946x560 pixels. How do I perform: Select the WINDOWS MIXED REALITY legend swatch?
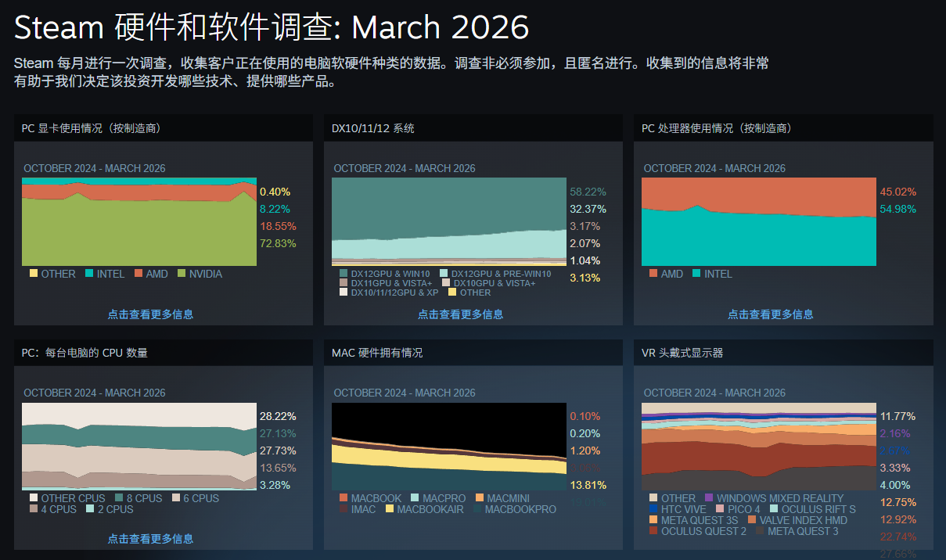point(709,498)
